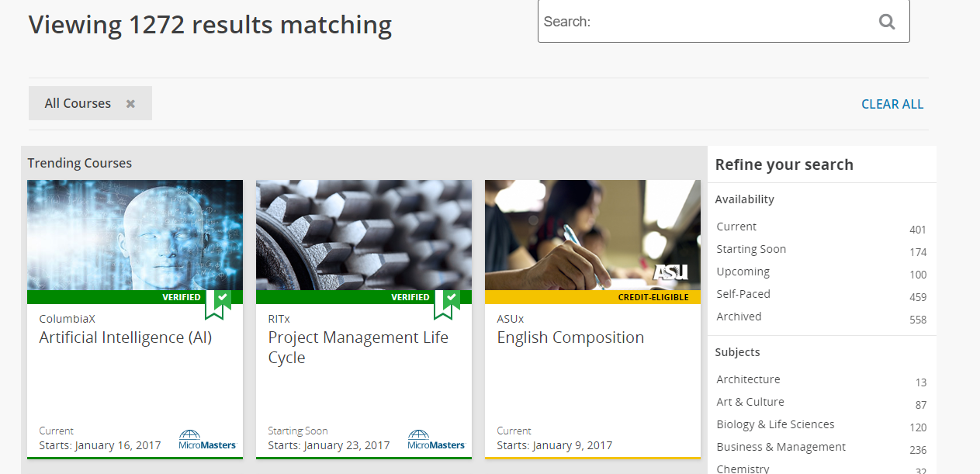Click the ASU logo on course image
The image size is (980, 474).
[x=670, y=272]
